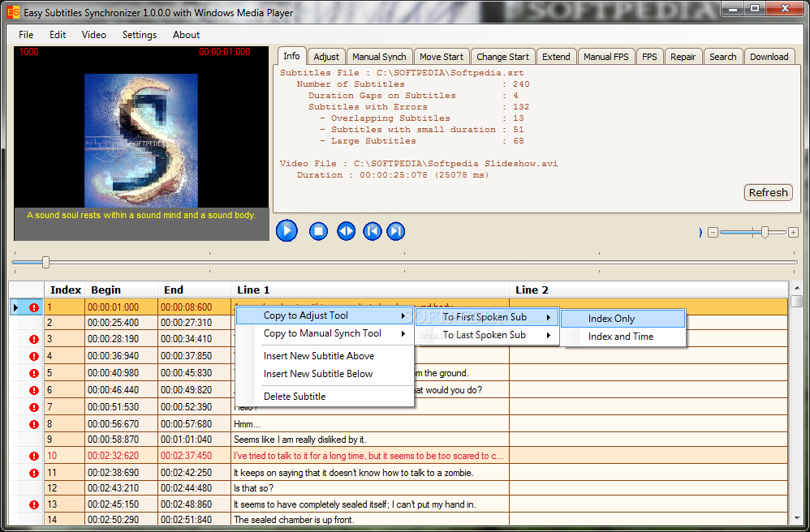Click begin time 00:02:32:620 cell

click(x=122, y=456)
